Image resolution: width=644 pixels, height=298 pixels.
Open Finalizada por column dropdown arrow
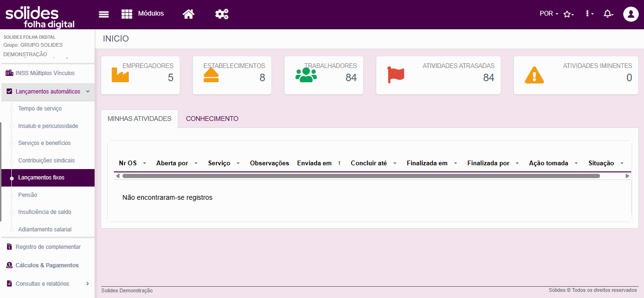[x=517, y=163]
